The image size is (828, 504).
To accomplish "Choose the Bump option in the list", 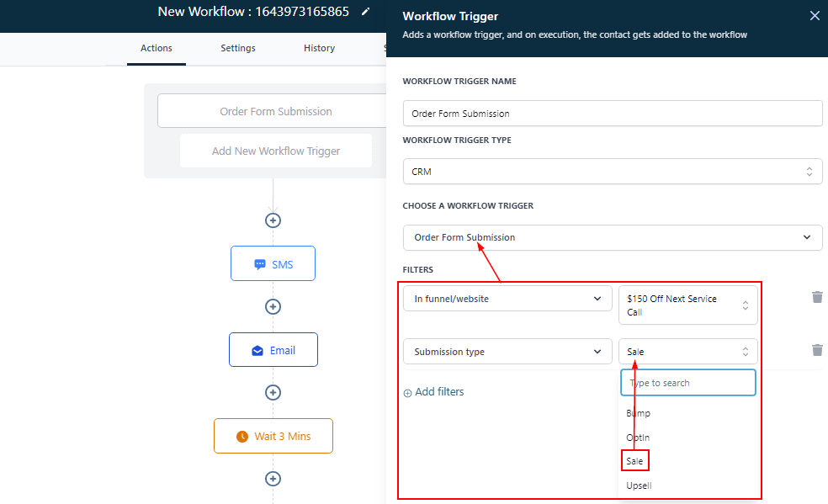I will 638,413.
